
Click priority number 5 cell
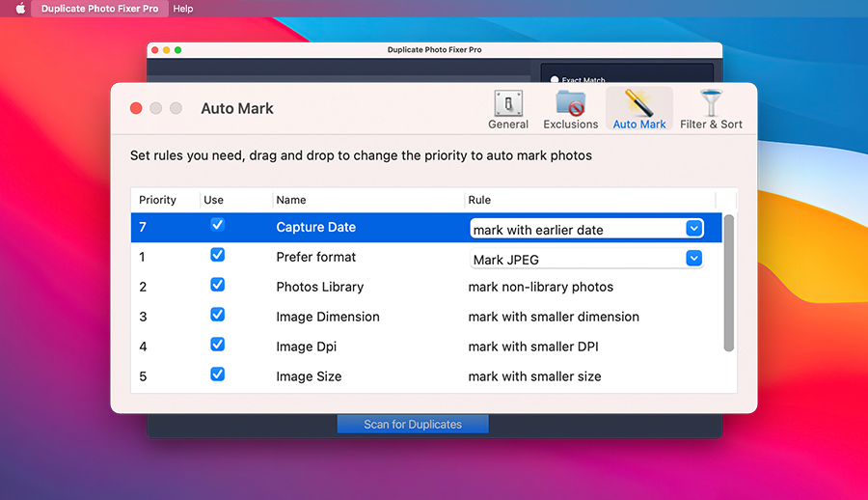tap(143, 377)
